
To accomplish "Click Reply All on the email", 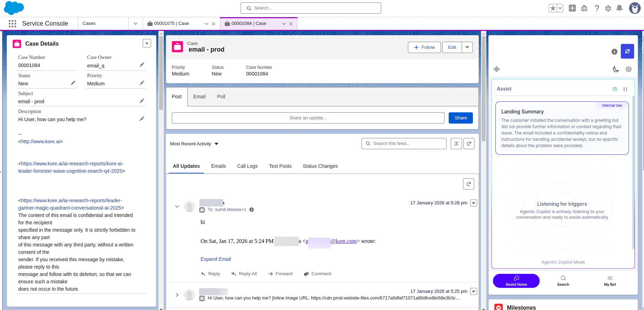I will (244, 274).
